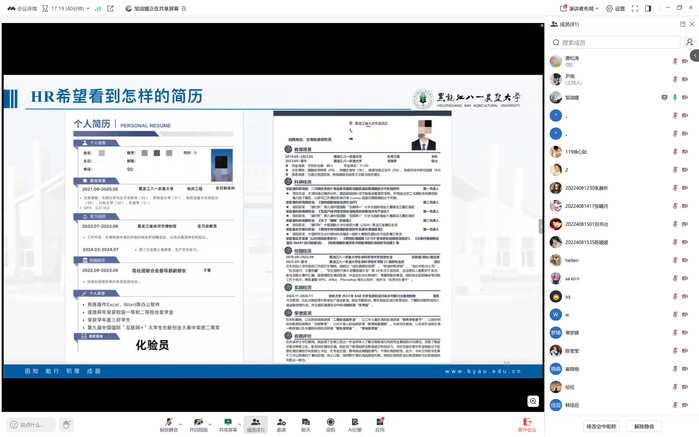Click the red Leave Meeting button
This screenshot has height=437, width=699.
(527, 424)
